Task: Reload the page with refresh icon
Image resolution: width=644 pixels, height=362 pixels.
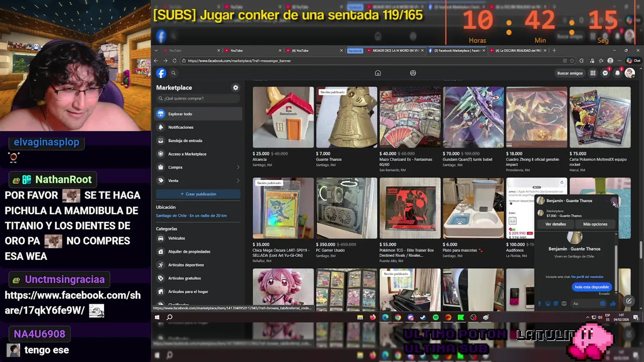Action: click(x=175, y=60)
